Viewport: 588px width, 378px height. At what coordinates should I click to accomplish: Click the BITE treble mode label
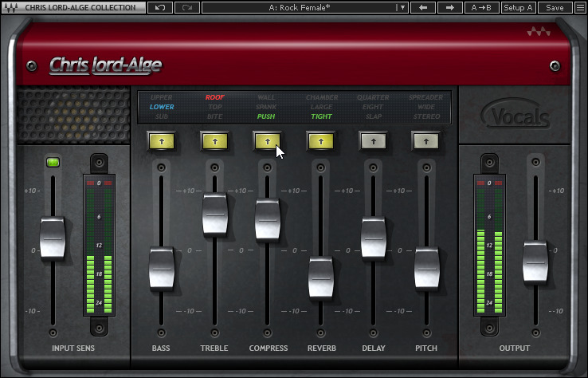click(215, 116)
